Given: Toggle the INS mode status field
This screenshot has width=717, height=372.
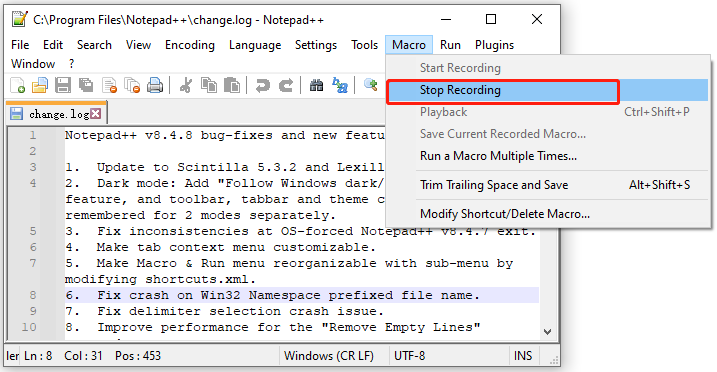Looking at the screenshot, I should 523,356.
